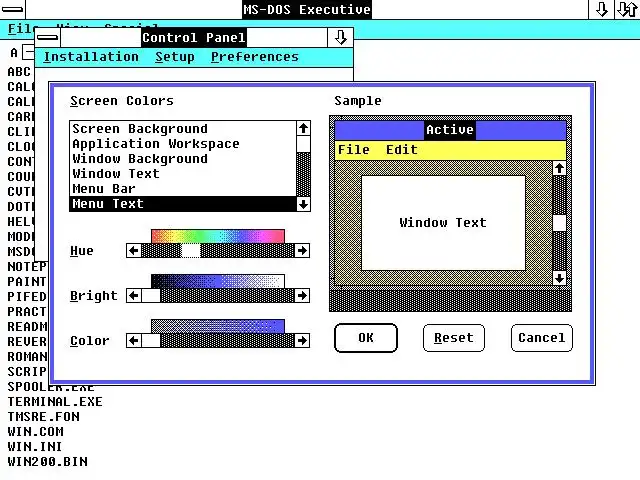This screenshot has width=640, height=480.
Task: Click Sample window scrollbar thumb
Action: tap(560, 223)
